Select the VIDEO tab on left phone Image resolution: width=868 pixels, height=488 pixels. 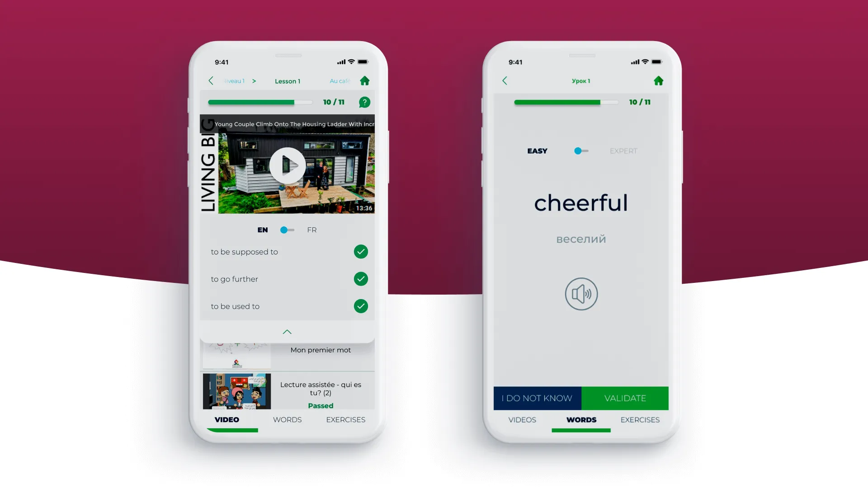coord(226,419)
